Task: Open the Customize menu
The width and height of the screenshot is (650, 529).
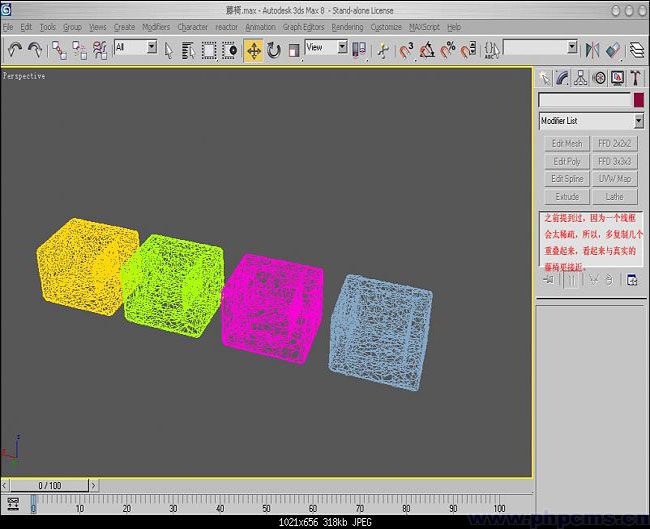Action: point(386,27)
